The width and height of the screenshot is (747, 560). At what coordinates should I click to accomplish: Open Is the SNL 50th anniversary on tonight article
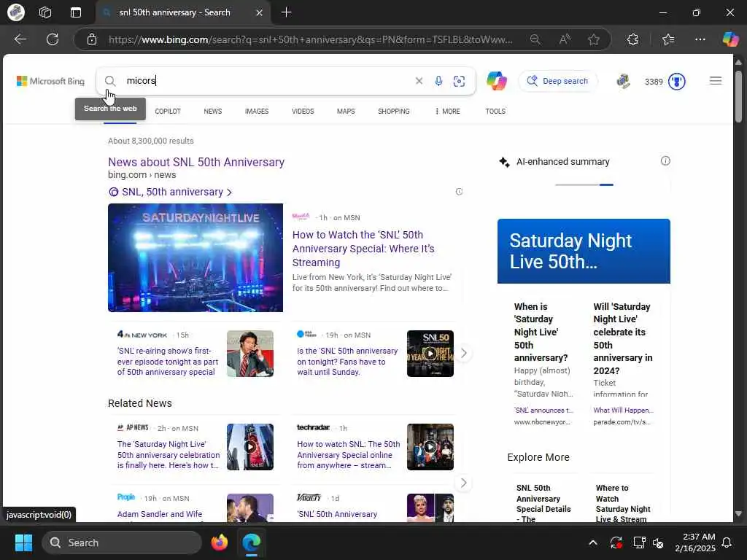(x=347, y=361)
